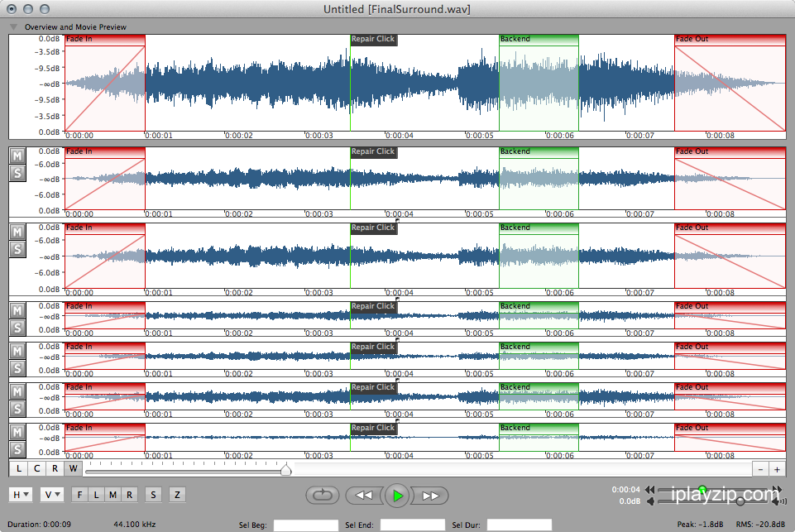The image size is (795, 532).
Task: Click the C button under the tracks
Action: click(37, 468)
